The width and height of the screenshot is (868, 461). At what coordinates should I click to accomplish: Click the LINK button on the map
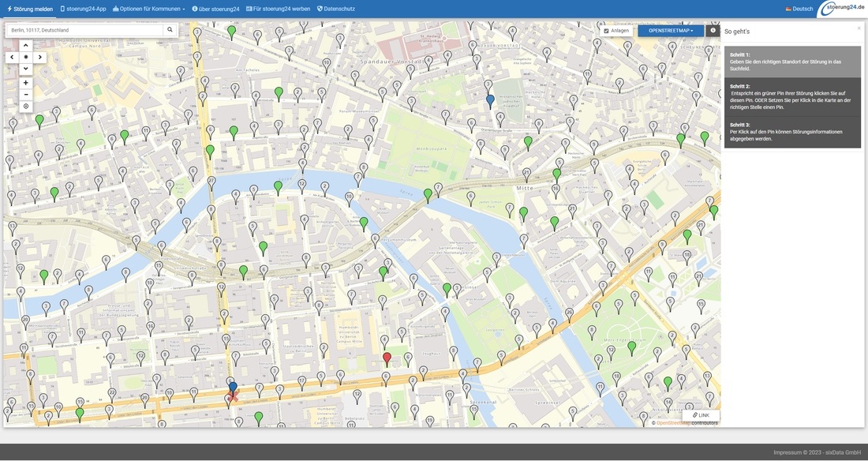(x=701, y=415)
